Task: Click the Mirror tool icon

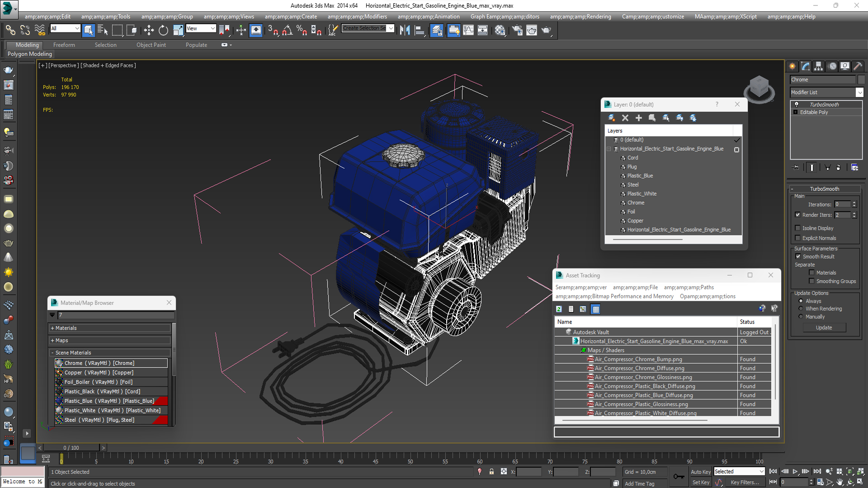Action: tap(405, 30)
